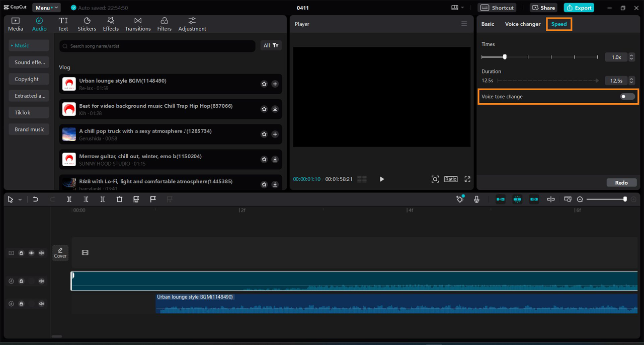Toggle the main track magnet

pyautogui.click(x=501, y=199)
